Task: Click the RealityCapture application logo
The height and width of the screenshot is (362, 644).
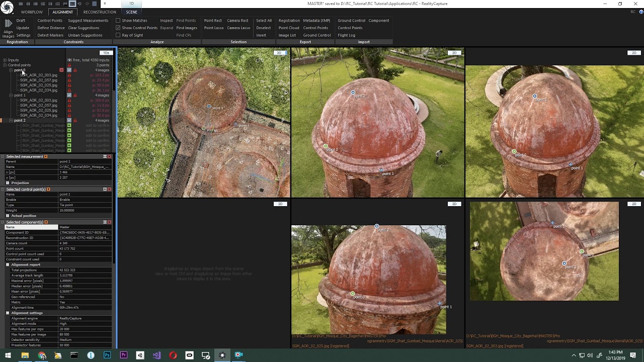Action: click(x=7, y=7)
